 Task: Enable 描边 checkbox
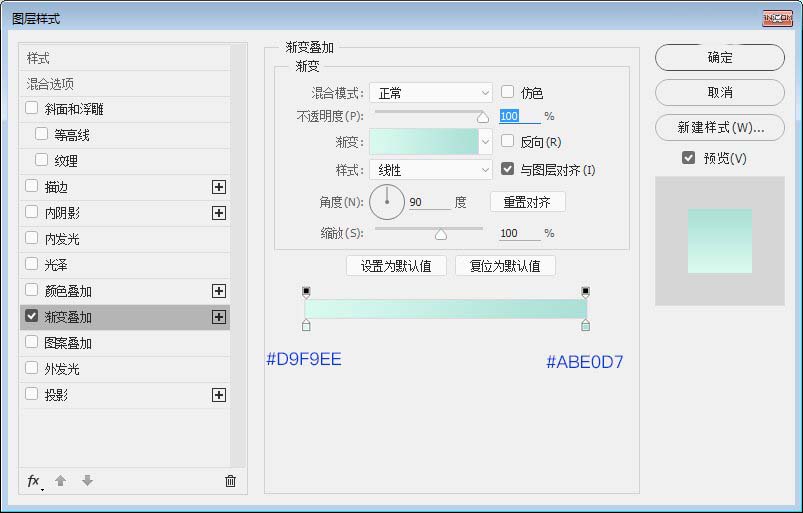click(x=32, y=186)
